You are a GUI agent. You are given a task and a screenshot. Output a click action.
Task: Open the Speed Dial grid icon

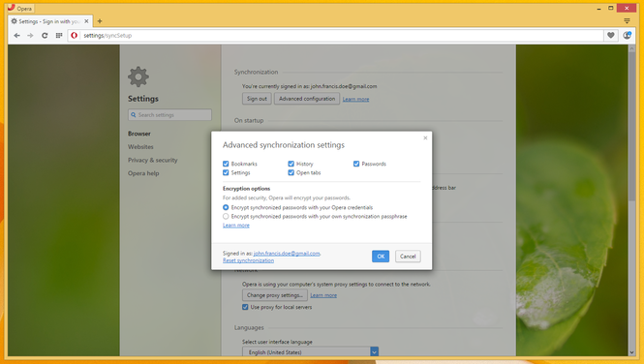[59, 36]
